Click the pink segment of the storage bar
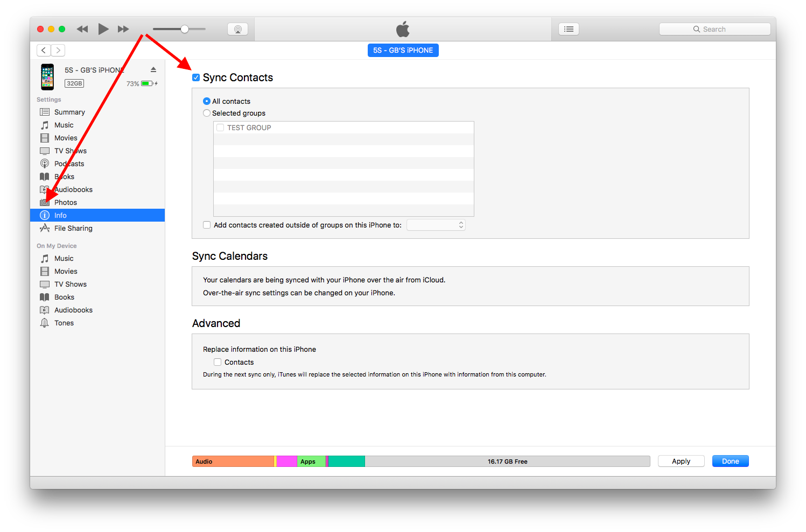This screenshot has height=532, width=806. pos(286,462)
